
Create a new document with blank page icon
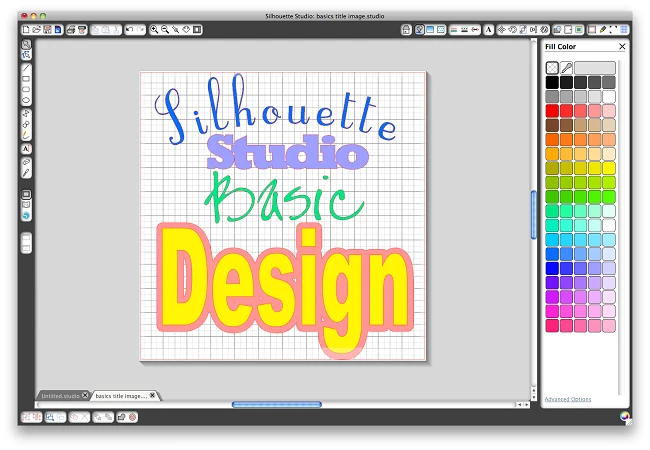point(27,30)
